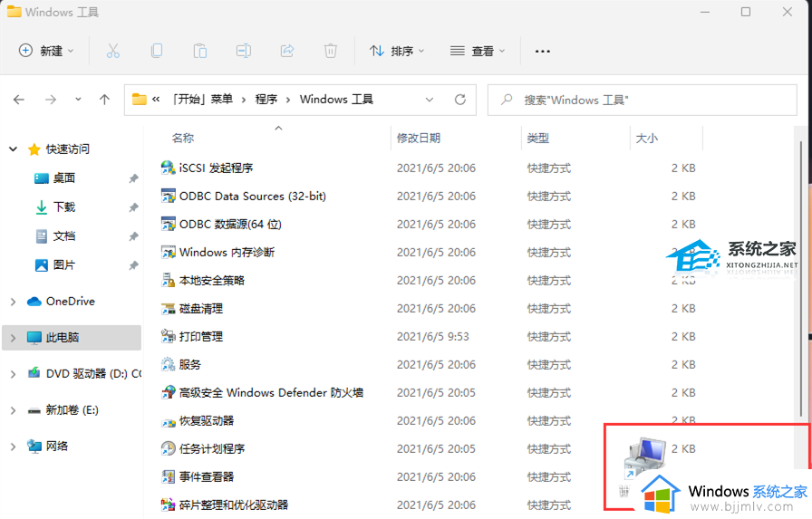Click the Share icon in toolbar
Screen dimensions: 812x519
(287, 51)
